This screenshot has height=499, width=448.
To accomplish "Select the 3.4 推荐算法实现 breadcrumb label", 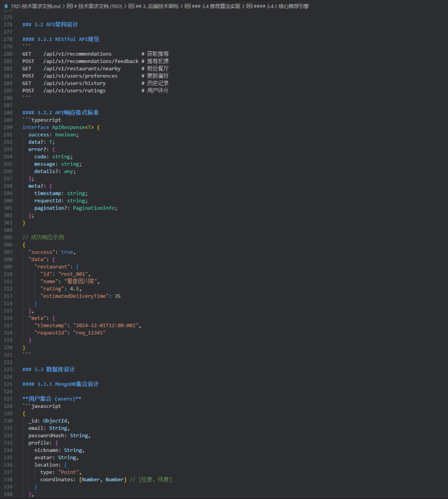I will click(216, 6).
